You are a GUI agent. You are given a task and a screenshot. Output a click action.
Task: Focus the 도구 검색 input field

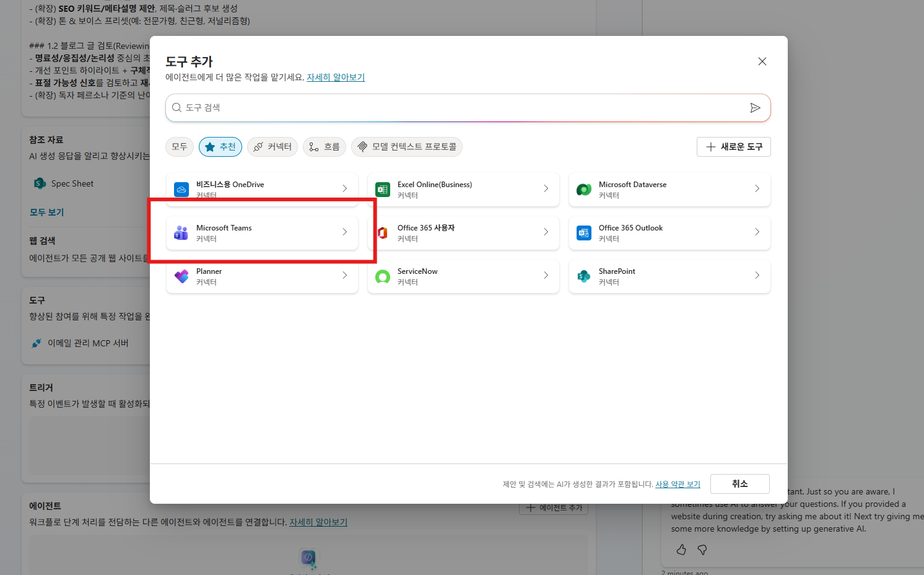click(x=458, y=108)
